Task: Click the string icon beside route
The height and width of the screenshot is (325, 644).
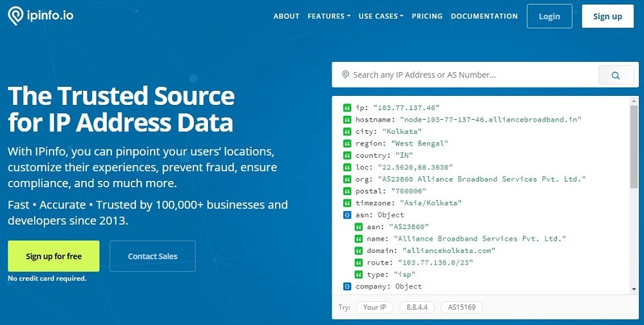Action: coord(359,263)
